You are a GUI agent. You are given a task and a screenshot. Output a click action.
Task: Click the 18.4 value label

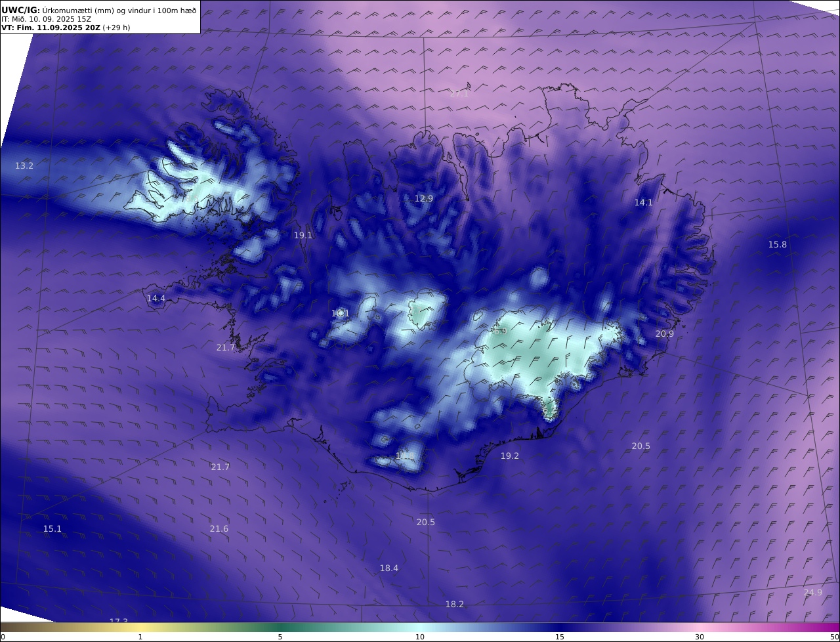pos(389,568)
